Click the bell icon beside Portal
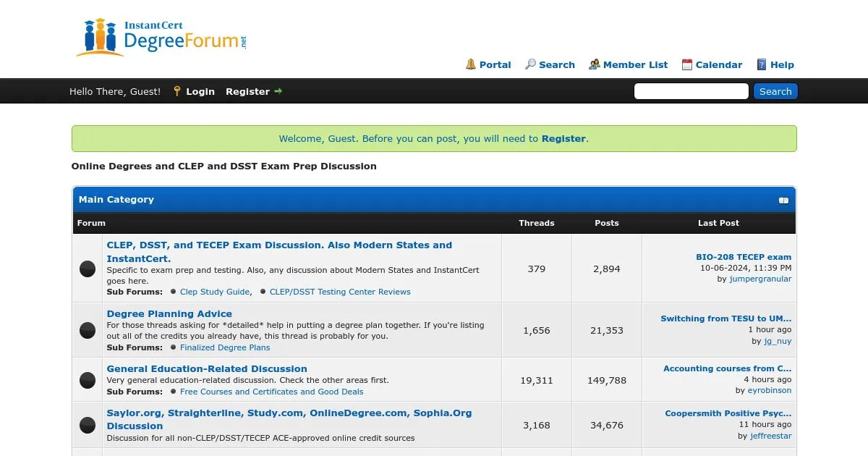The image size is (868, 456). point(471,64)
